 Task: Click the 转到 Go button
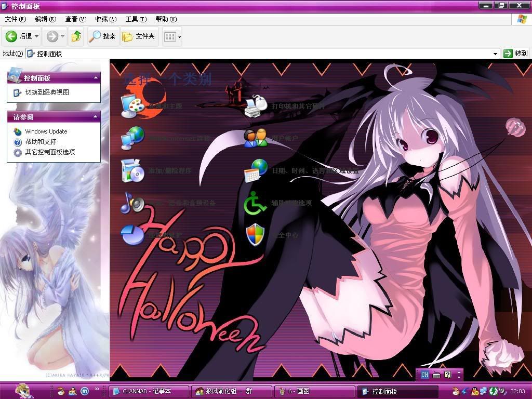point(516,54)
